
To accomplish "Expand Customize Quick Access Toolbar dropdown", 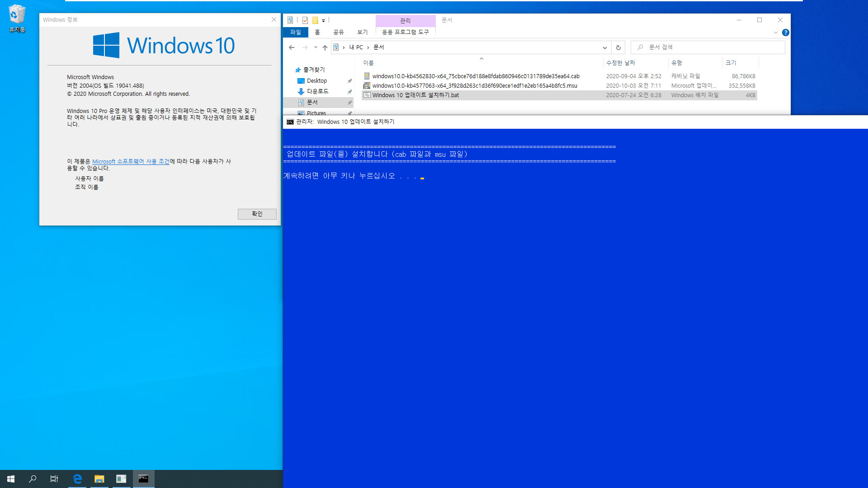I will (x=323, y=21).
